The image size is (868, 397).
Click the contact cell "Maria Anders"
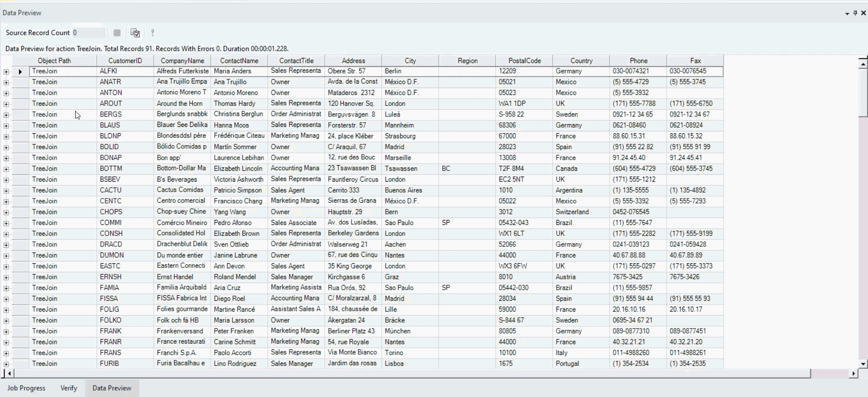coord(239,71)
